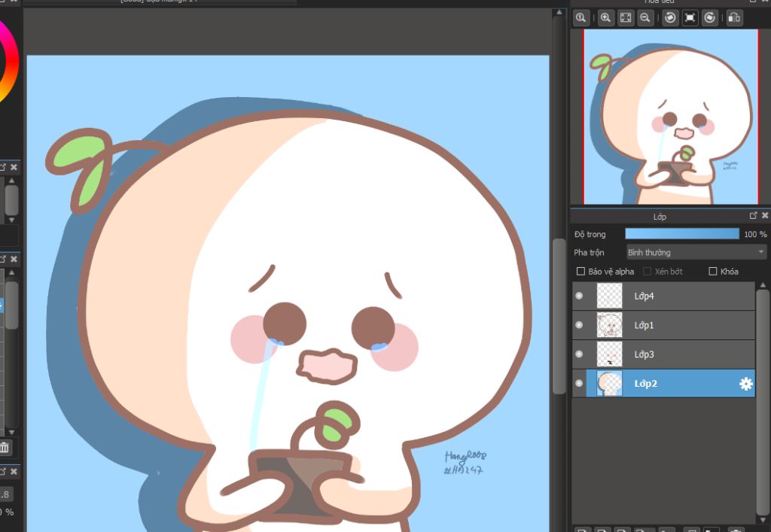Screen dimensions: 771x532
Task: Click middle left panel scroll down arrow
Action: (x=12, y=432)
